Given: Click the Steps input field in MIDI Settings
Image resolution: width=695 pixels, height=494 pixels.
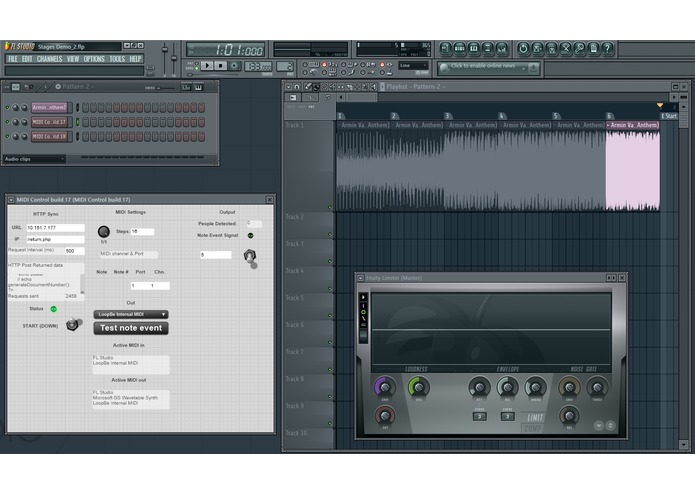Looking at the screenshot, I should pos(142,231).
